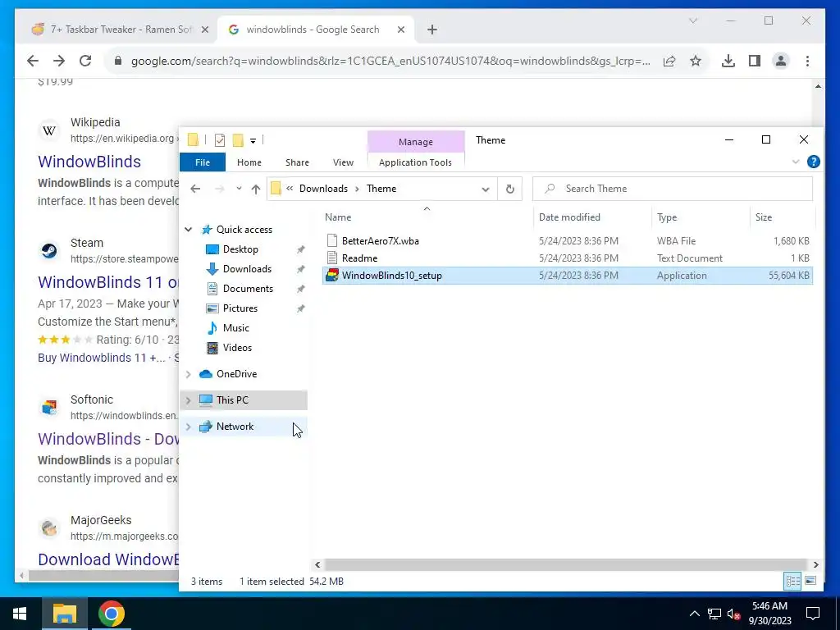Open the Share ribbon tab
Image resolution: width=840 pixels, height=630 pixels.
pos(297,162)
